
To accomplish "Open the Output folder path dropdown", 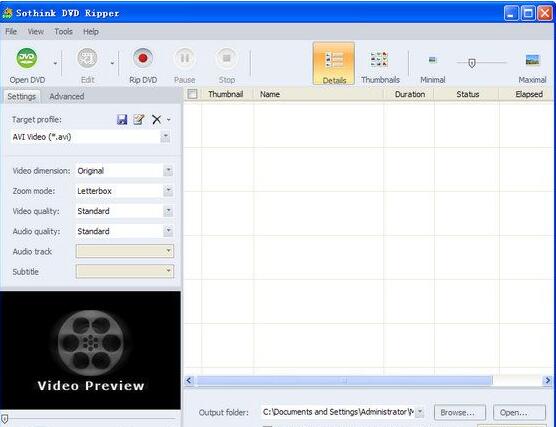I will pyautogui.click(x=419, y=412).
